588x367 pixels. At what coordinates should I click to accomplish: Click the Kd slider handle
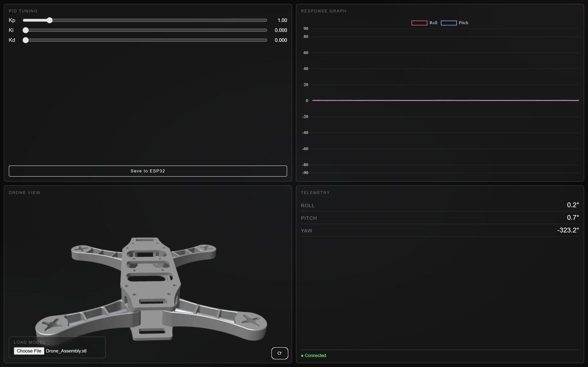click(x=26, y=40)
